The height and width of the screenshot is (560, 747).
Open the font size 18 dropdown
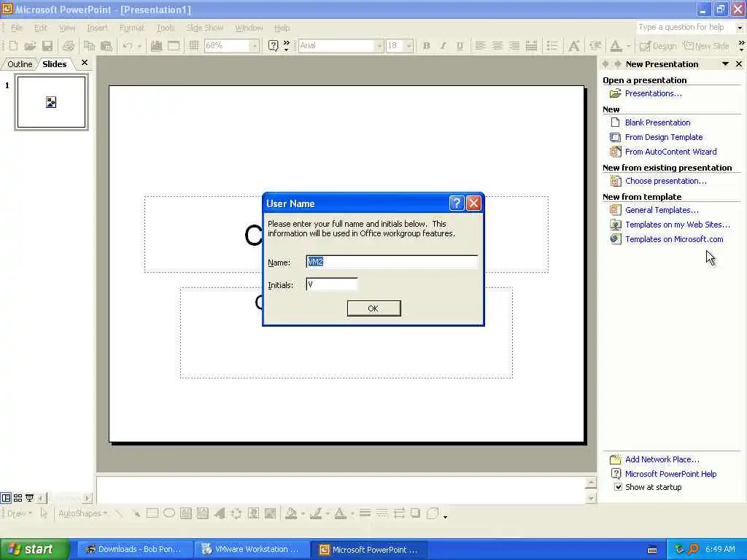tap(409, 46)
